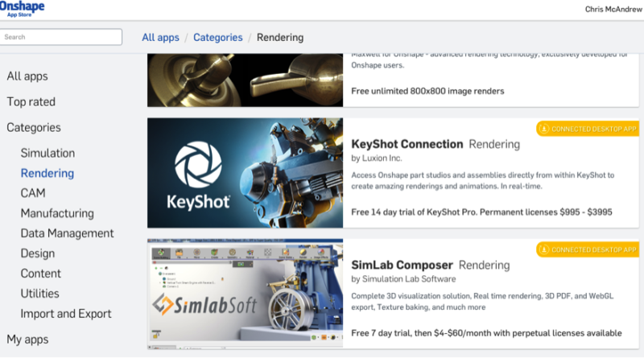Screen dimensions: 644x358
Task: Click 'Free unlimited 800x800 image renders' text
Action: (x=427, y=91)
